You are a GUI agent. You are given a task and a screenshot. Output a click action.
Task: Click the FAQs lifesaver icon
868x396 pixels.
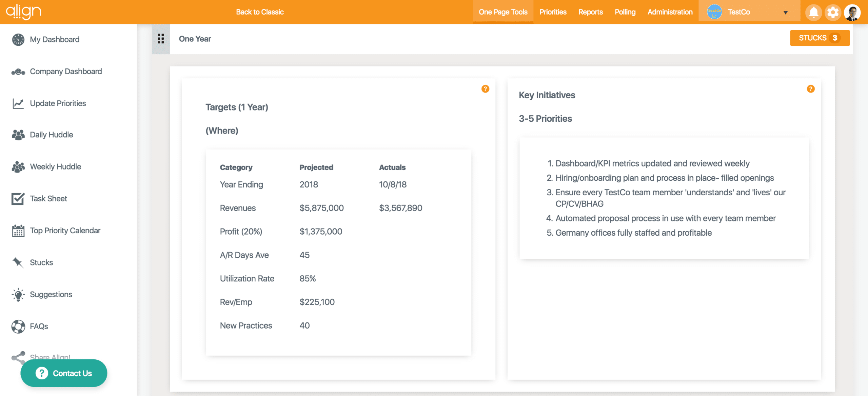(18, 326)
